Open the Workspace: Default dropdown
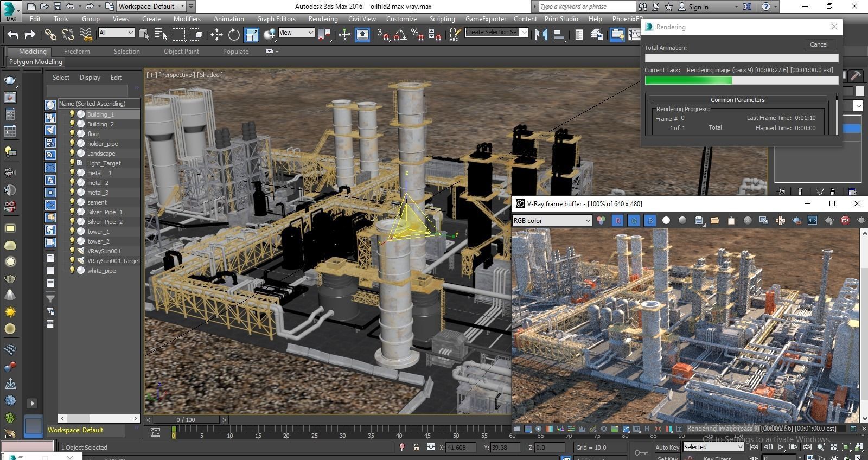 [x=150, y=7]
